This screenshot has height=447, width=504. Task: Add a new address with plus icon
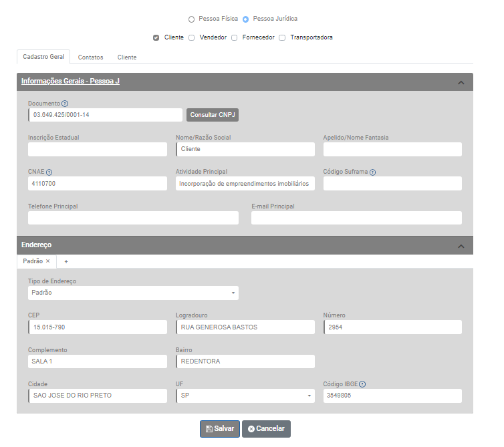(66, 261)
